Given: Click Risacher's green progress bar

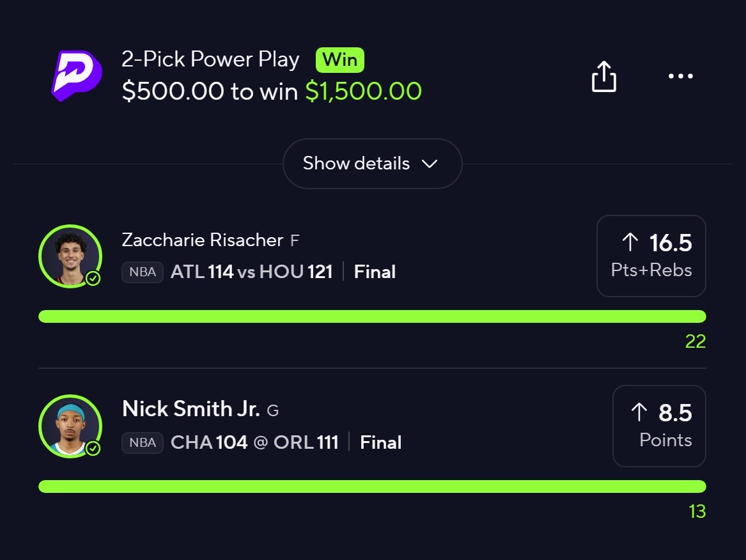Looking at the screenshot, I should tap(372, 316).
